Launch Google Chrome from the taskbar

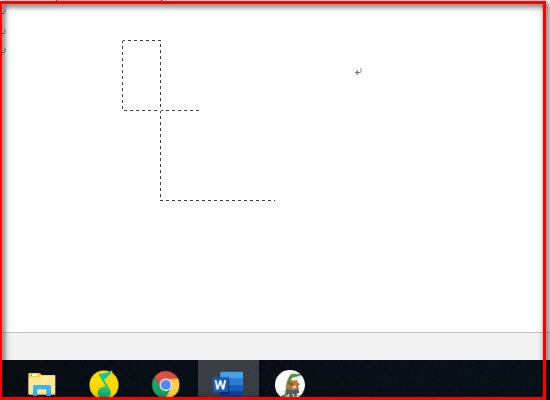[166, 385]
